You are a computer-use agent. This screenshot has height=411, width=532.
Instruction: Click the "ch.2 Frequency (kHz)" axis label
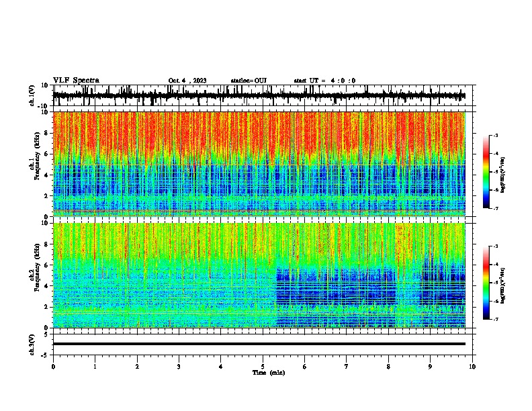click(34, 267)
